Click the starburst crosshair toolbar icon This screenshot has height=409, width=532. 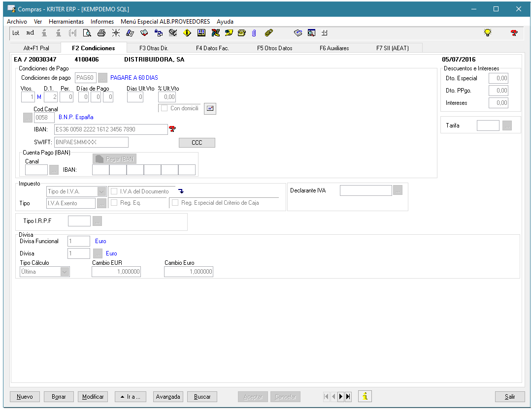(x=116, y=33)
